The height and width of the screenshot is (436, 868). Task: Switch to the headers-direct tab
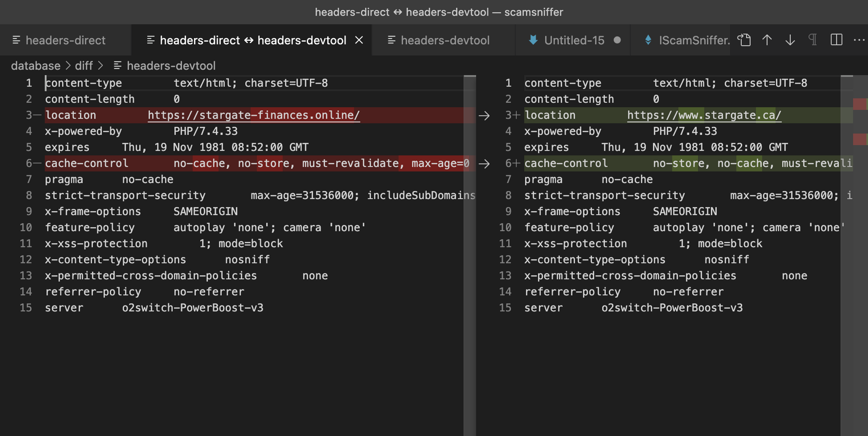click(65, 40)
